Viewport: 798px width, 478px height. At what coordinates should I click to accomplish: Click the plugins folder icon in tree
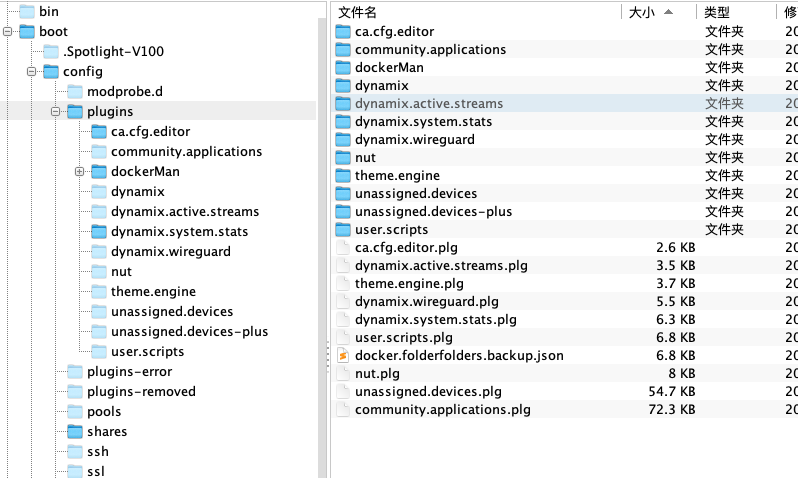tap(75, 111)
